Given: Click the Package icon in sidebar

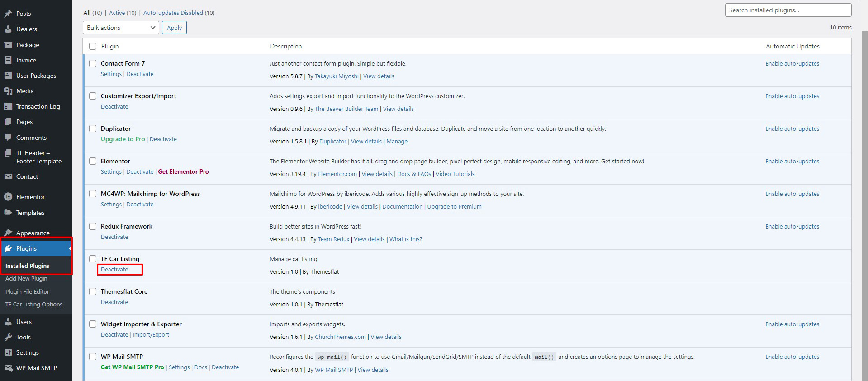Looking at the screenshot, I should tap(8, 45).
